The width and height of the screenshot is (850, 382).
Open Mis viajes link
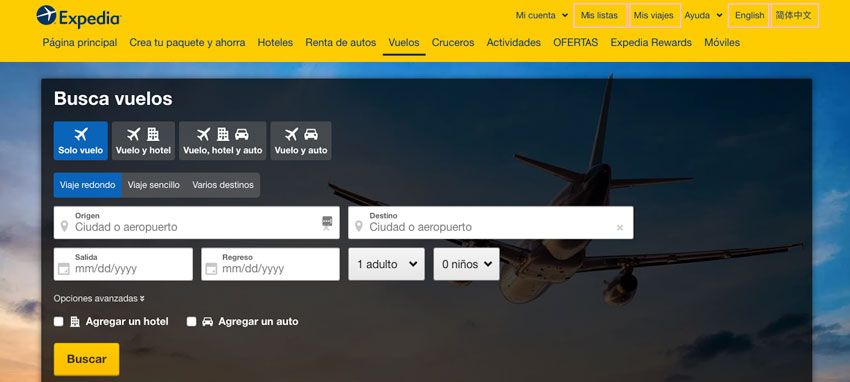tap(654, 16)
